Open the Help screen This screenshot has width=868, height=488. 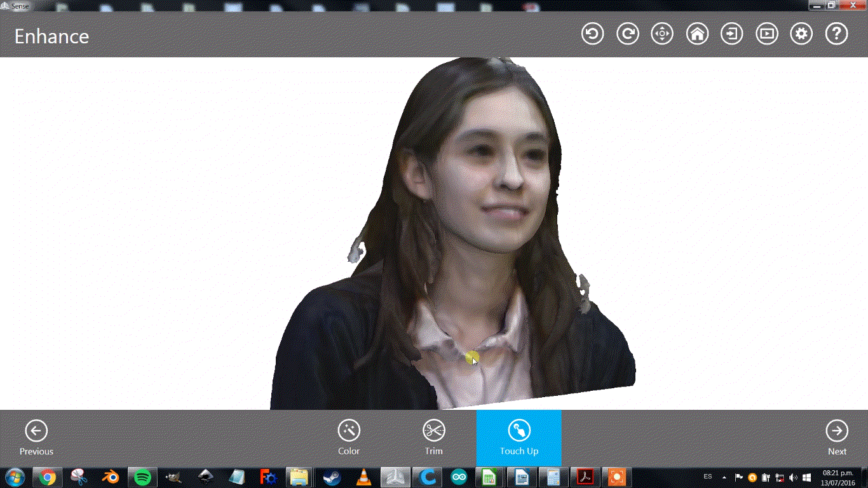pyautogui.click(x=836, y=33)
